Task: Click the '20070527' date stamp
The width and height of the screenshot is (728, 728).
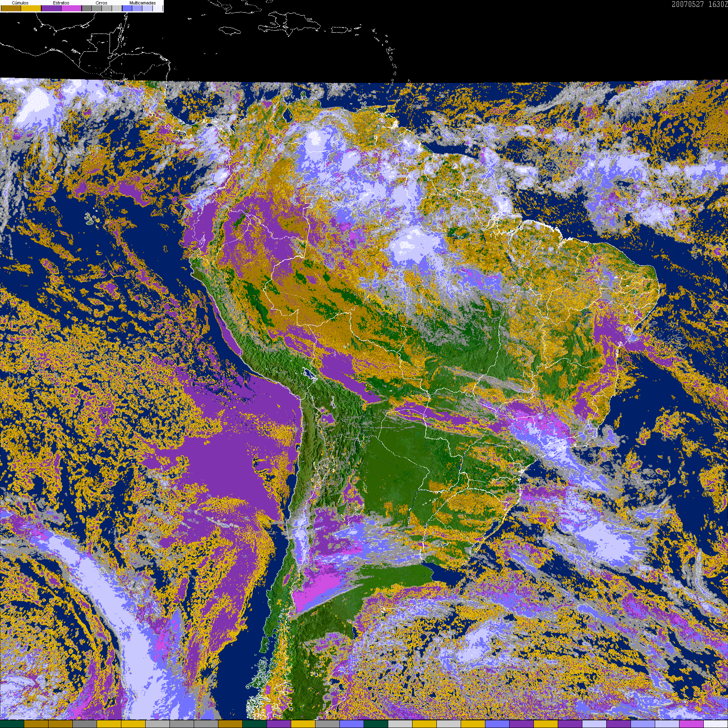Action: (688, 4)
